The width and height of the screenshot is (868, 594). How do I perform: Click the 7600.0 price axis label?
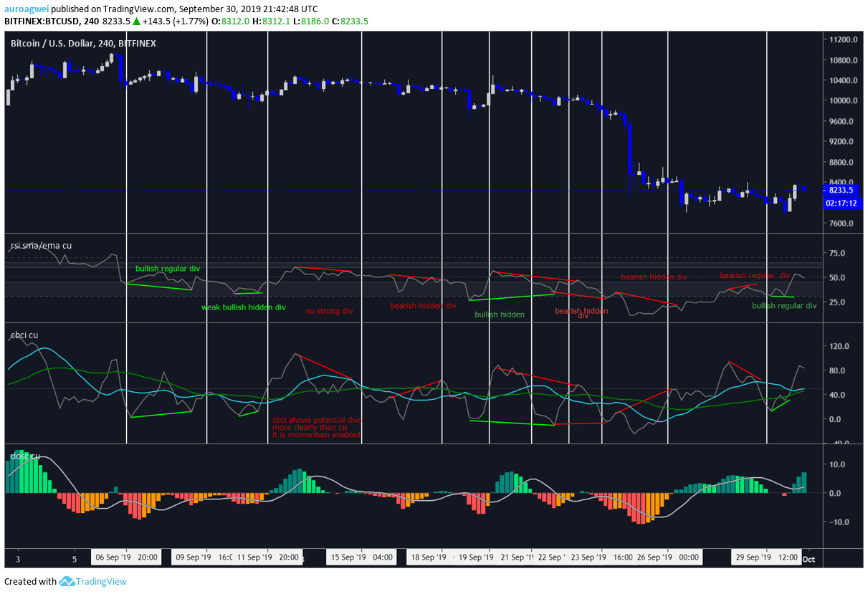point(839,224)
